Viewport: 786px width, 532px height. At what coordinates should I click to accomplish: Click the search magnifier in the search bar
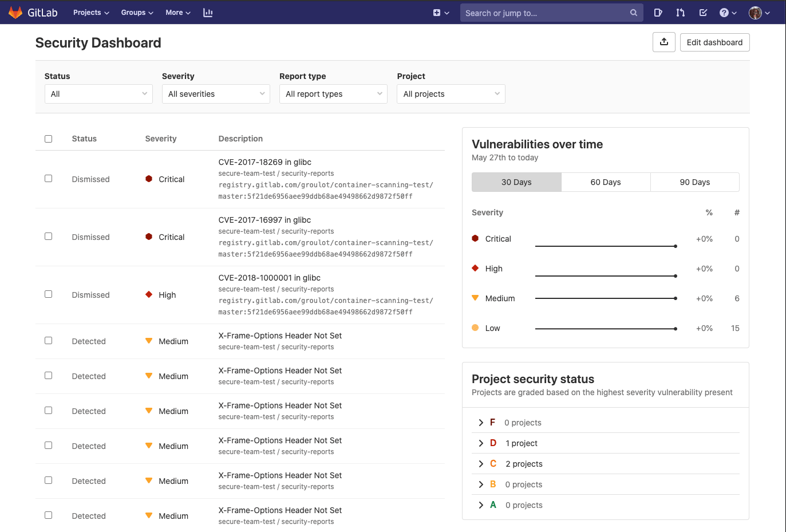pos(633,12)
